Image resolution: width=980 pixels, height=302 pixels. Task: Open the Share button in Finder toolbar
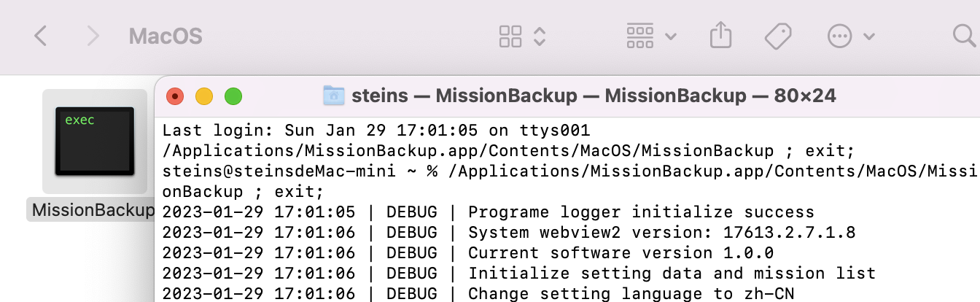[x=720, y=35]
